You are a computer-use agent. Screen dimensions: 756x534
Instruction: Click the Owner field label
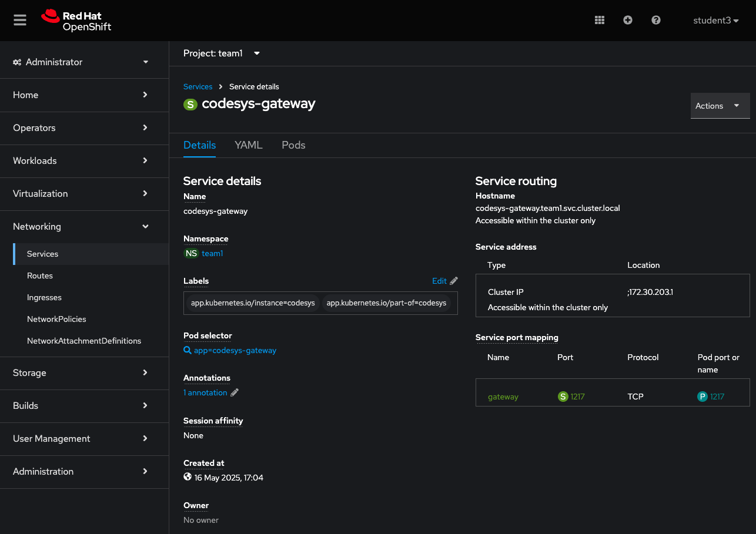point(196,505)
